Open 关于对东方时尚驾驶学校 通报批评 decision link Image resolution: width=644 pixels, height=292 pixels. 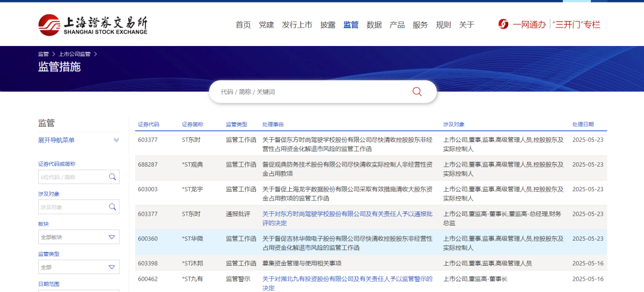(348, 219)
